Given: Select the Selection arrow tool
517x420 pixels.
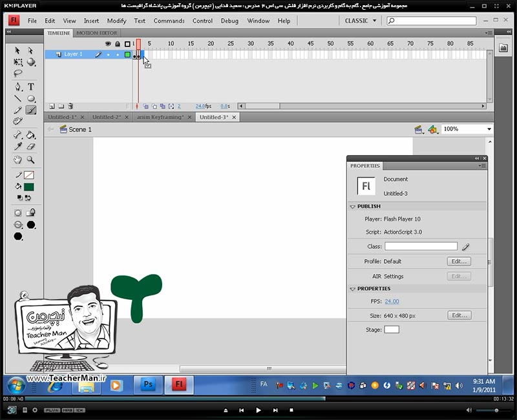Looking at the screenshot, I should point(17,50).
